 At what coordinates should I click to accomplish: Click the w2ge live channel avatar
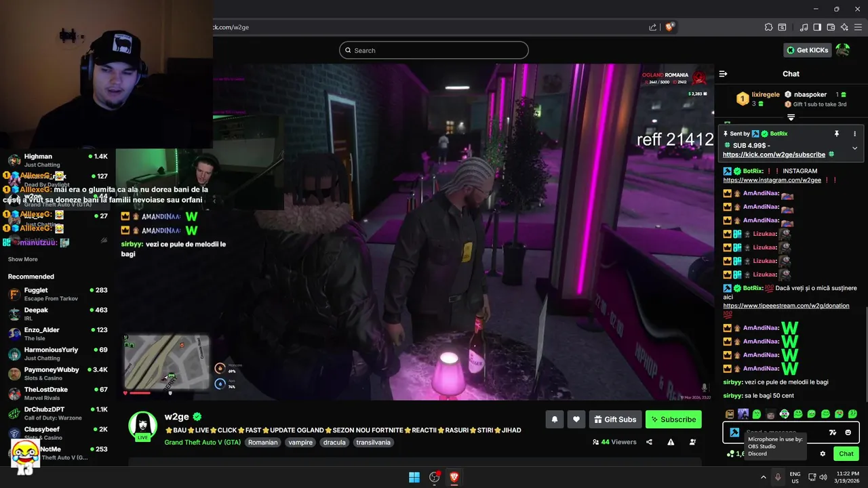click(x=143, y=426)
